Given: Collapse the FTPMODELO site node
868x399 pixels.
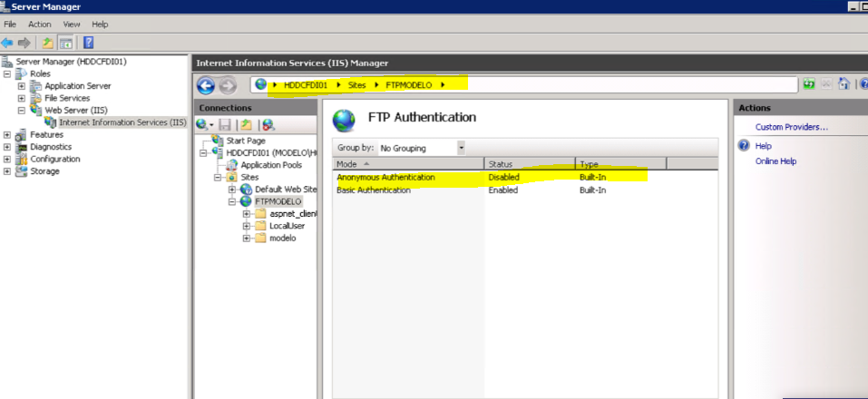Looking at the screenshot, I should (x=232, y=201).
